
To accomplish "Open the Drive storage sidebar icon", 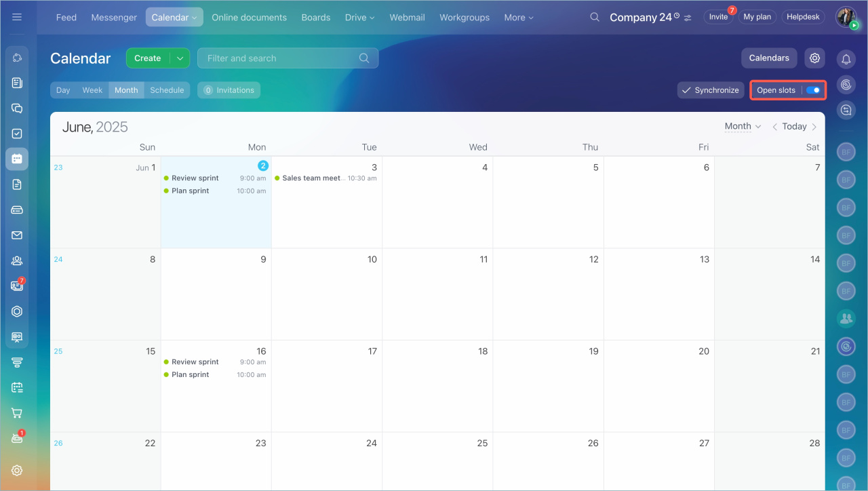I will [17, 210].
